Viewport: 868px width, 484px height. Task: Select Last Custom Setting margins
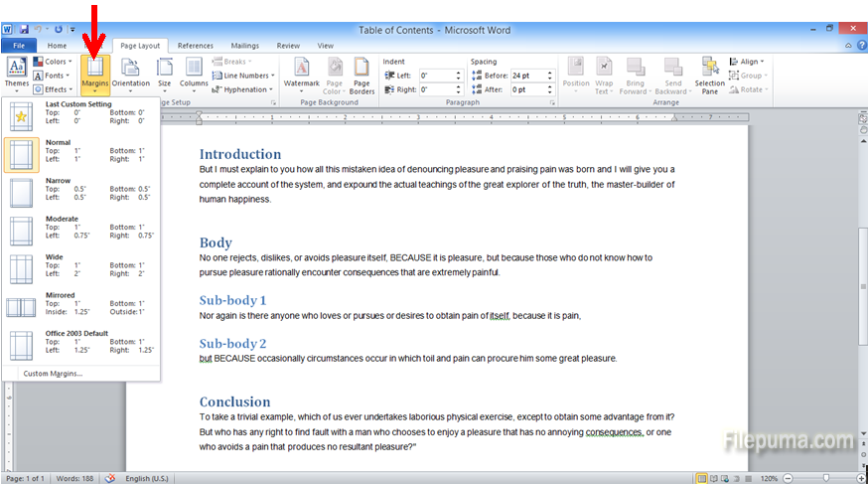click(81, 115)
